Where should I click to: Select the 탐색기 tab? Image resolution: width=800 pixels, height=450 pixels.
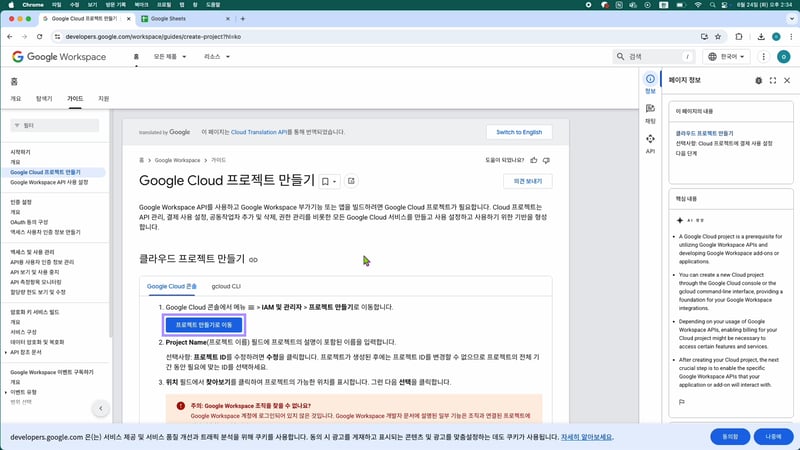(x=44, y=98)
